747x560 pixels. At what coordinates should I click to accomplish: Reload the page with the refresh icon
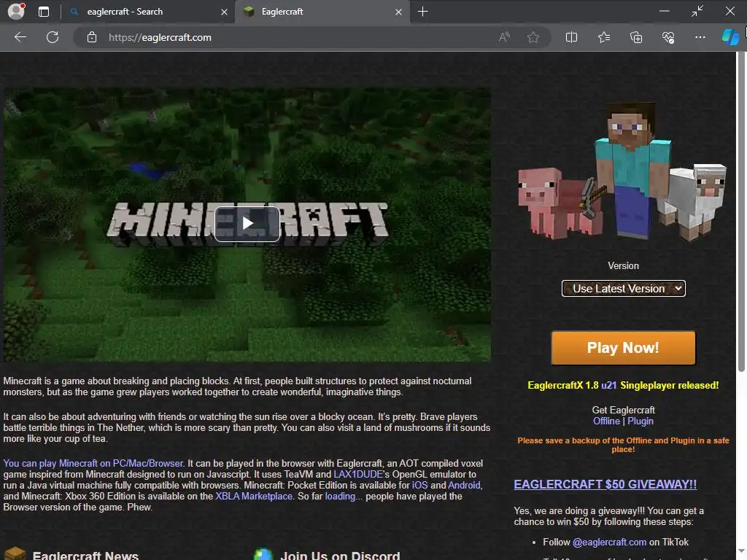click(x=53, y=37)
